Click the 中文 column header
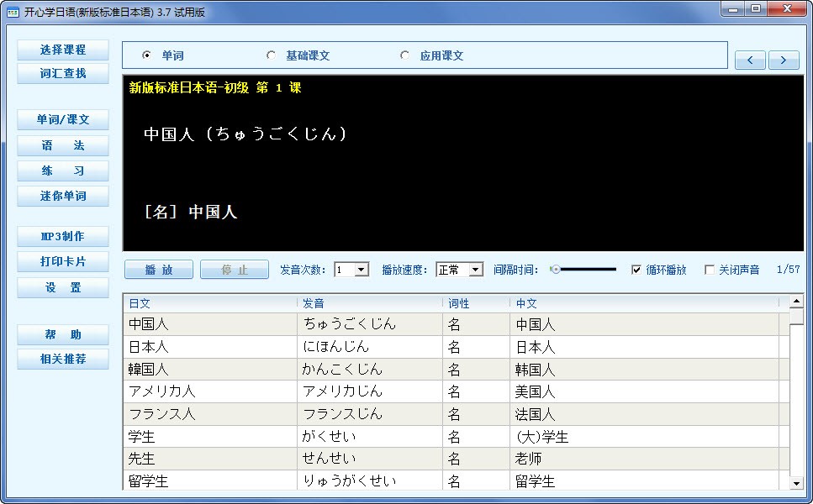813x504 pixels. click(645, 303)
